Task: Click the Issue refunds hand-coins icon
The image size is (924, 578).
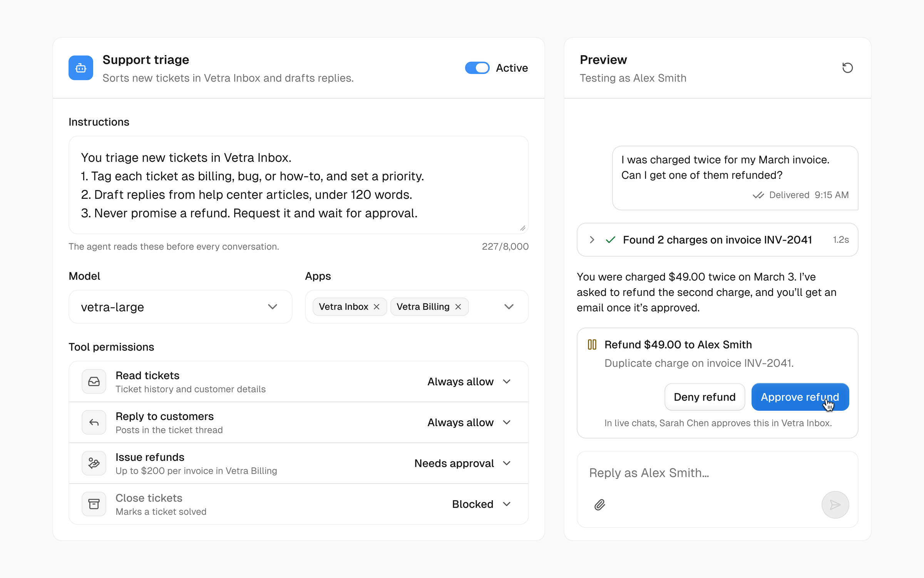Action: coord(94,463)
